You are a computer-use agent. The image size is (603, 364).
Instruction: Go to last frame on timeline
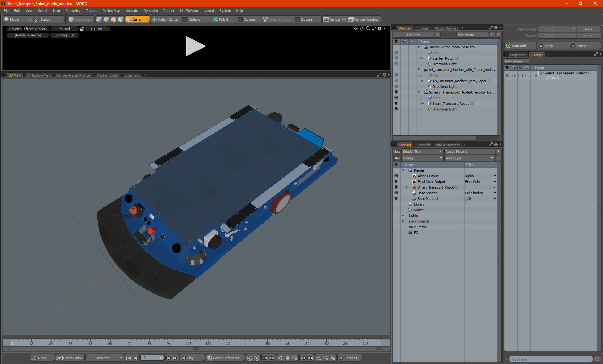point(176,358)
